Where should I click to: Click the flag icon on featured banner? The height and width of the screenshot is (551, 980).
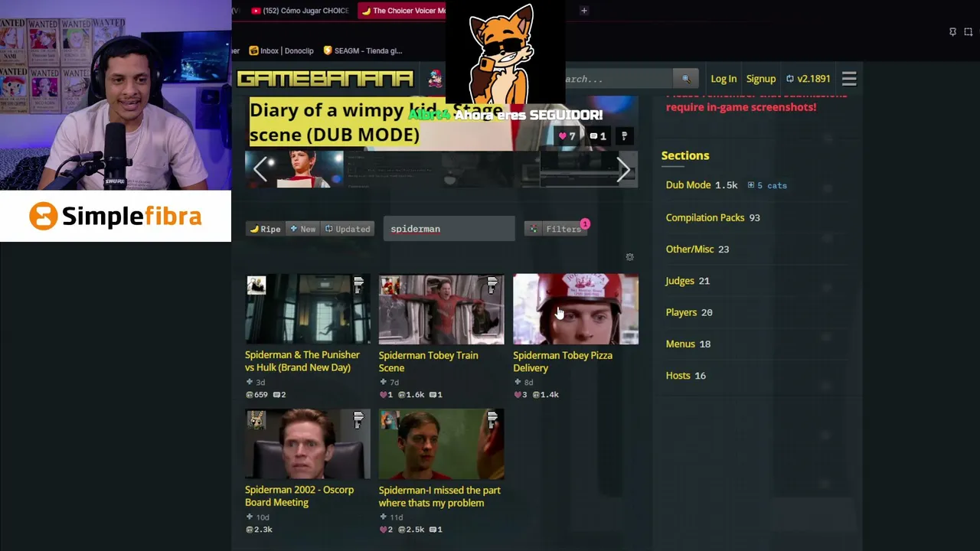(x=625, y=136)
